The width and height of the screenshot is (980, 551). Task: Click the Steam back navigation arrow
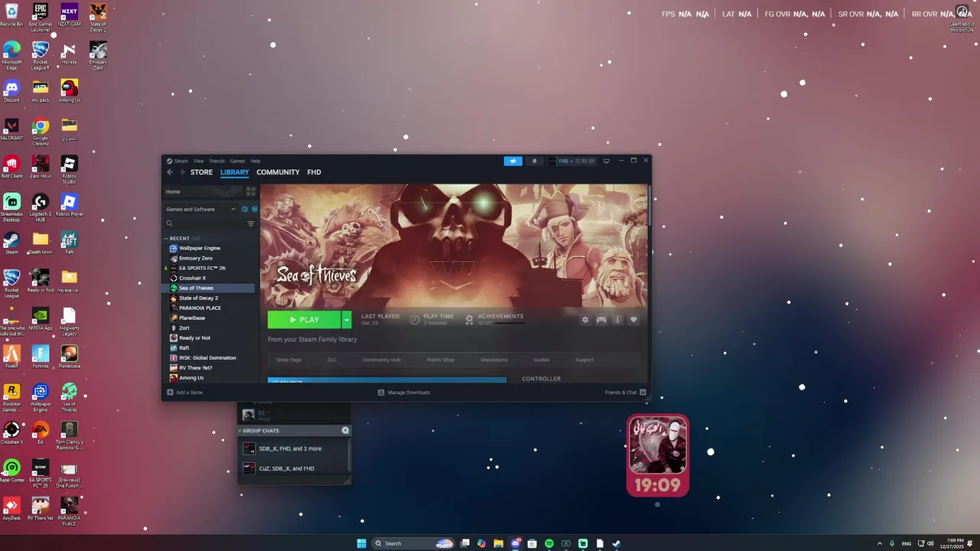tap(170, 172)
